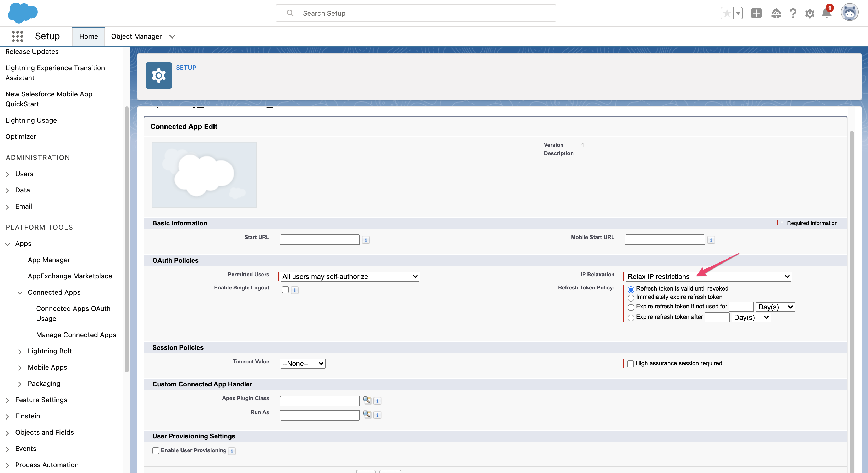868x473 pixels.
Task: Collapse the Apps section
Action: (x=7, y=244)
